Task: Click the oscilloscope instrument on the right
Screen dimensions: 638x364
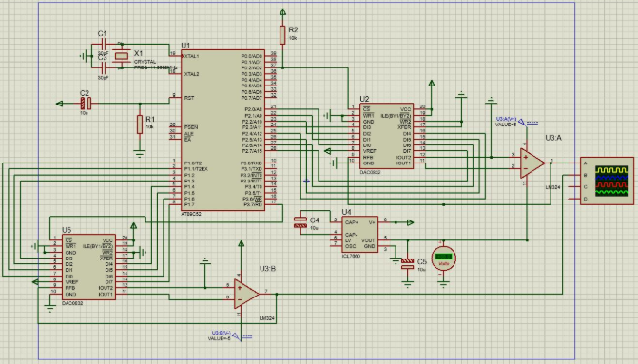Action: 607,181
